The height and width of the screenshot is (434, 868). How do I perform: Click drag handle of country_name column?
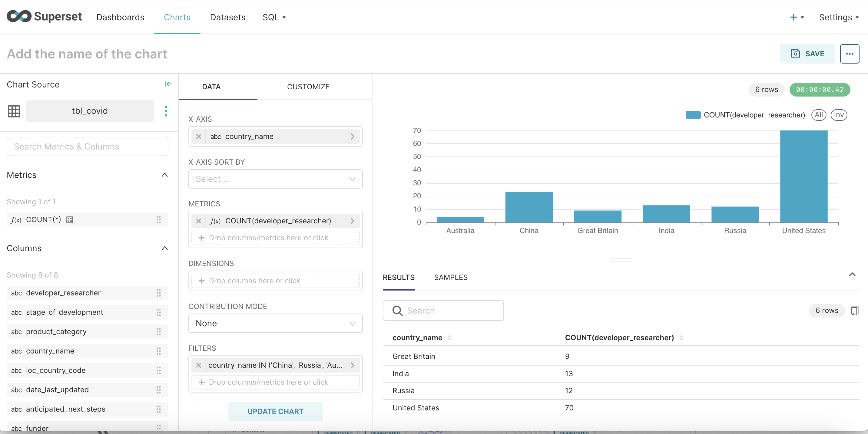[158, 351]
